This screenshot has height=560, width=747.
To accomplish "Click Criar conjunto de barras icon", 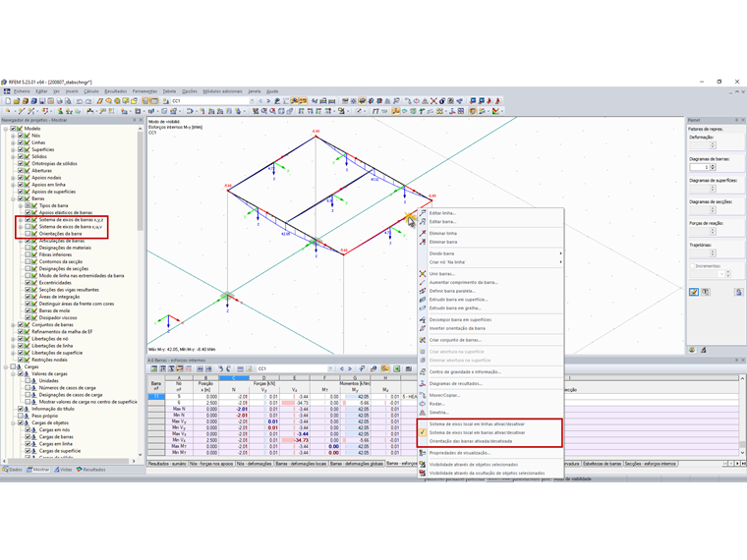I will point(423,340).
